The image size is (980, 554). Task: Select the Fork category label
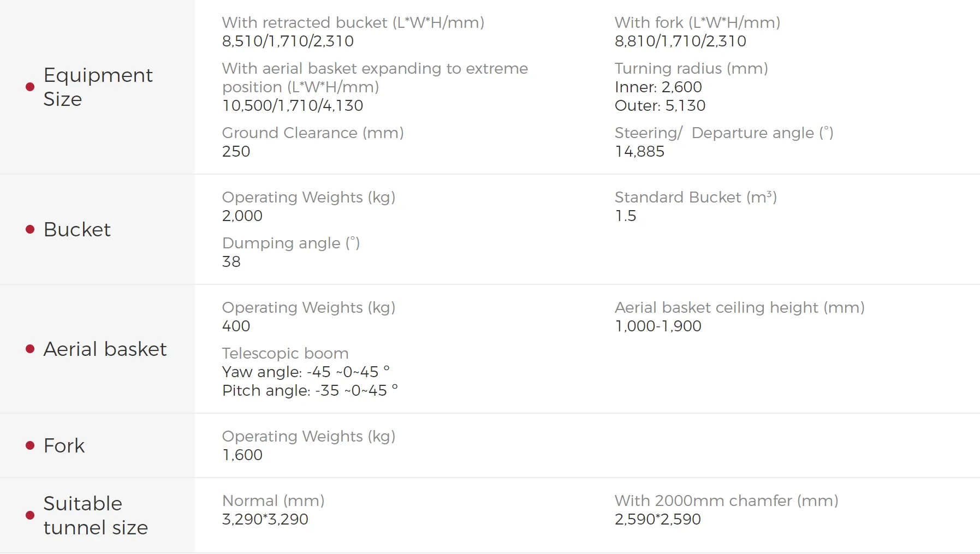[64, 445]
